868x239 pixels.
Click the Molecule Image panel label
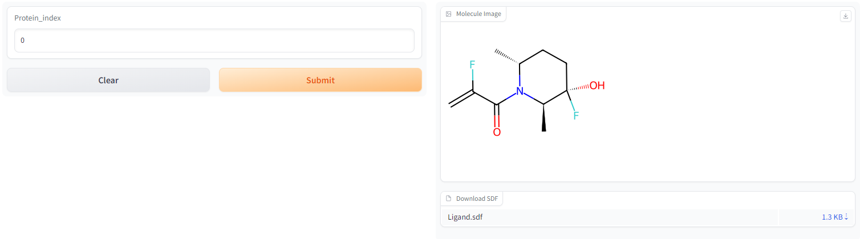coord(478,14)
